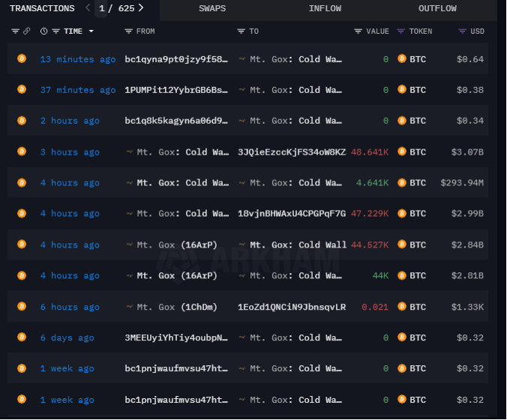Image resolution: width=507 pixels, height=420 pixels.
Task: Open recipient address 3JQieEzccKjFS34oW8KZ
Action: pyautogui.click(x=292, y=152)
